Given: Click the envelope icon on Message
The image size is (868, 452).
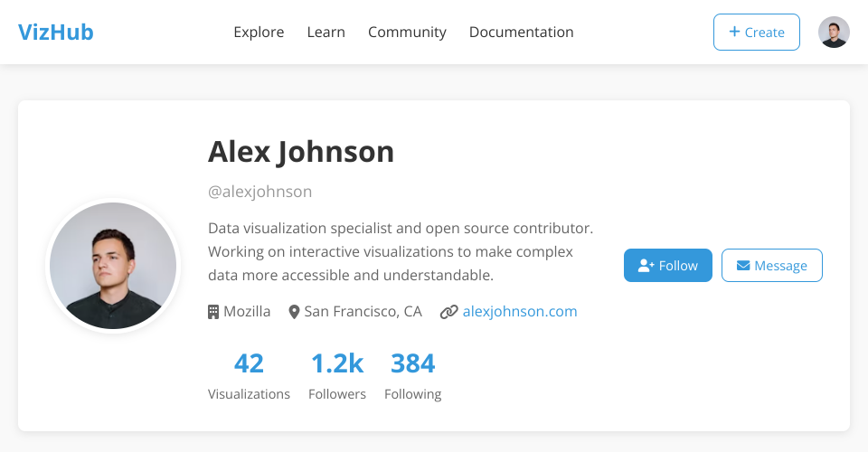Looking at the screenshot, I should (x=743, y=266).
